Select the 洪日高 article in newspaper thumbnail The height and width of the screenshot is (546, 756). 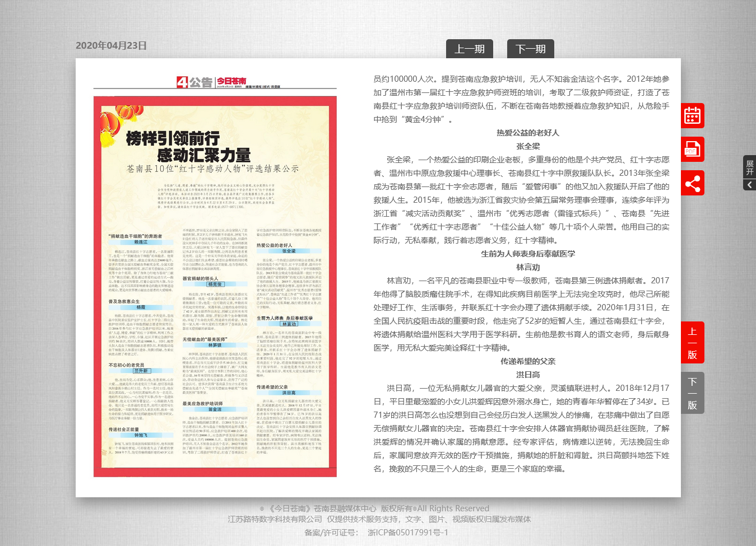pos(289,393)
